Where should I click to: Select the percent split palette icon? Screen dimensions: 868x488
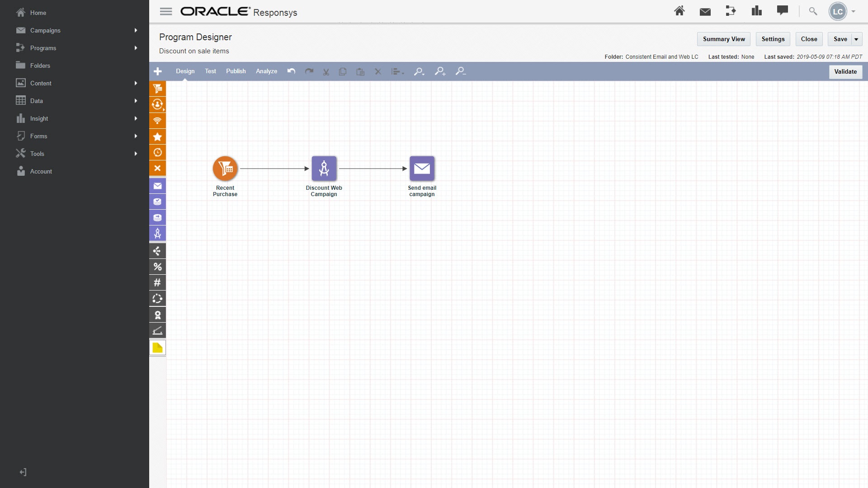click(x=157, y=267)
